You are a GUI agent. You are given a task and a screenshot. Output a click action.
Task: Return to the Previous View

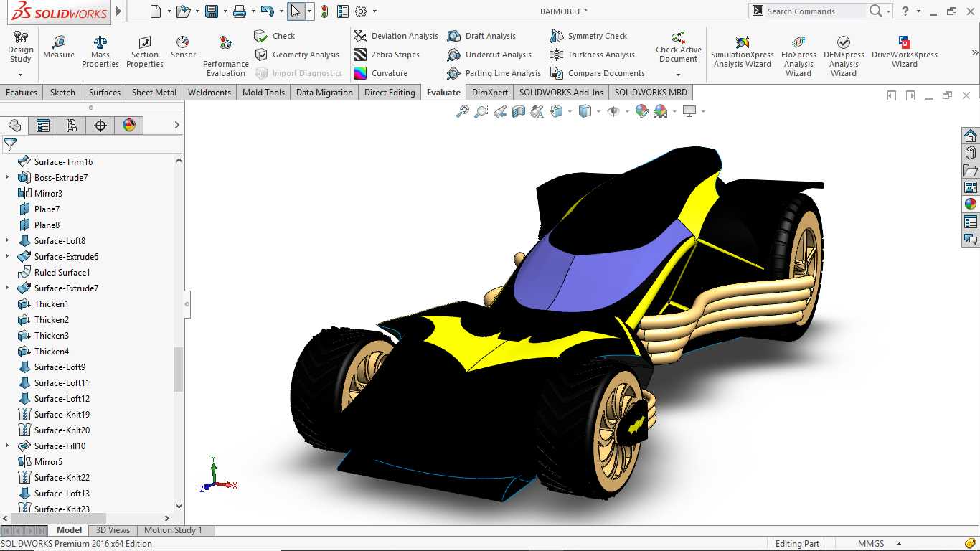(x=500, y=111)
